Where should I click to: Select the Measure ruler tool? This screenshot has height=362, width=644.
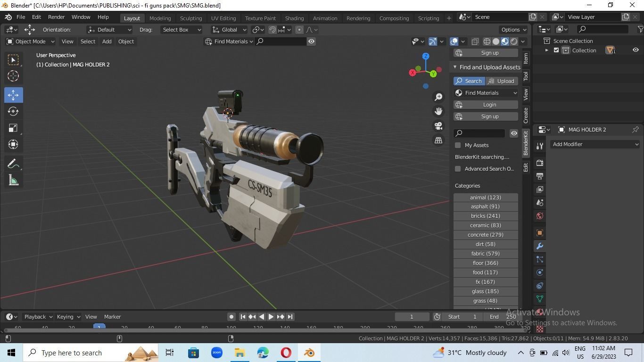(13, 181)
